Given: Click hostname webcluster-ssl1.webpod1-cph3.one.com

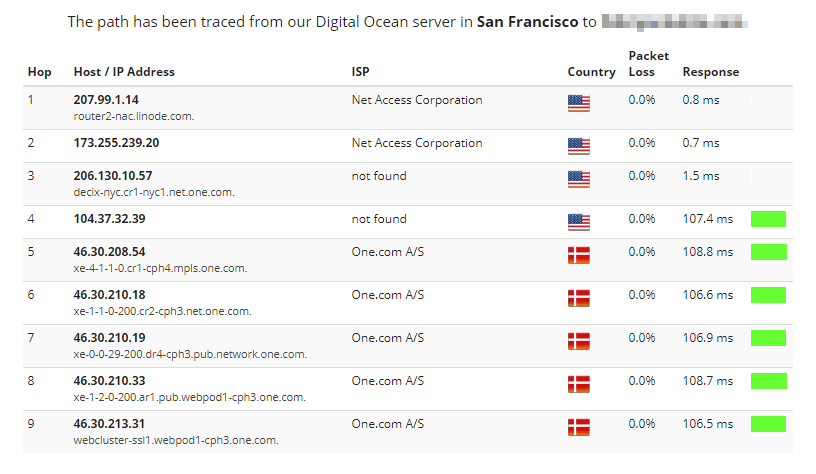Looking at the screenshot, I should [176, 440].
